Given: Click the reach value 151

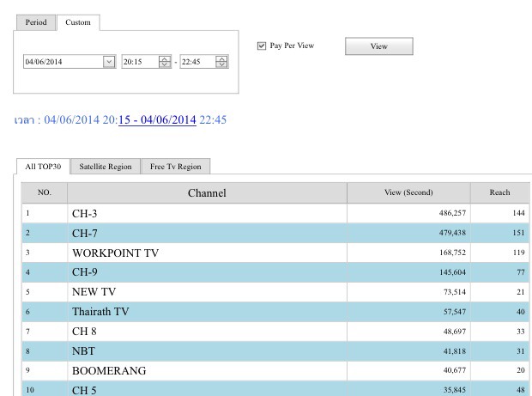Looking at the screenshot, I should pyautogui.click(x=519, y=233).
